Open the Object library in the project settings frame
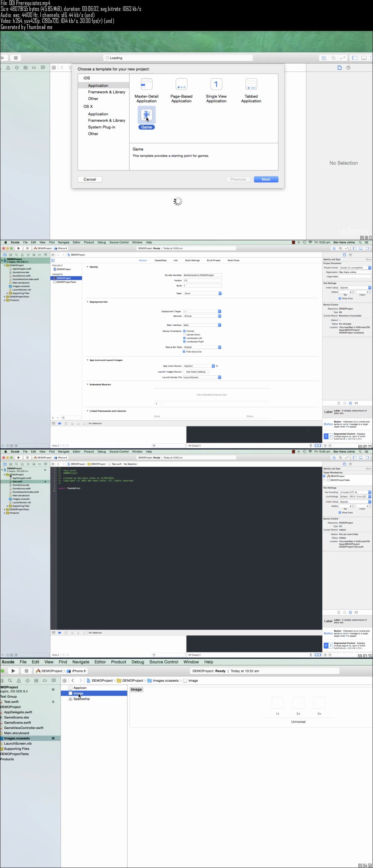Screen dimensions: 373x868 [350, 403]
